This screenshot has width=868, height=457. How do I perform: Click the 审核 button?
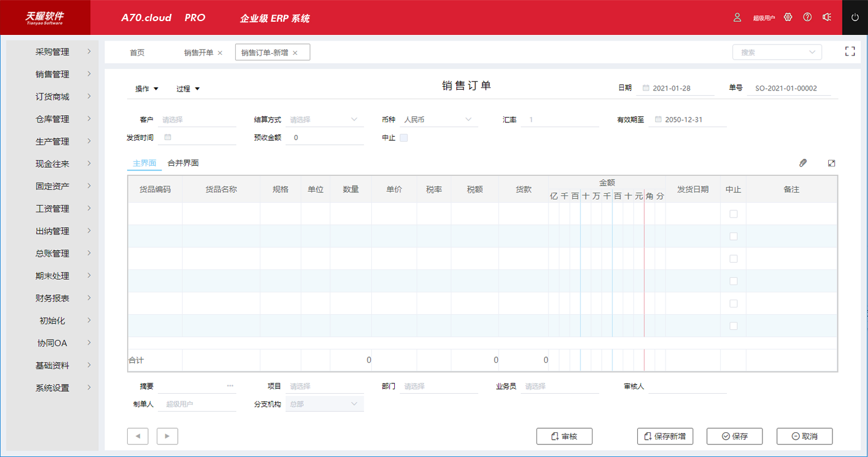(x=564, y=437)
